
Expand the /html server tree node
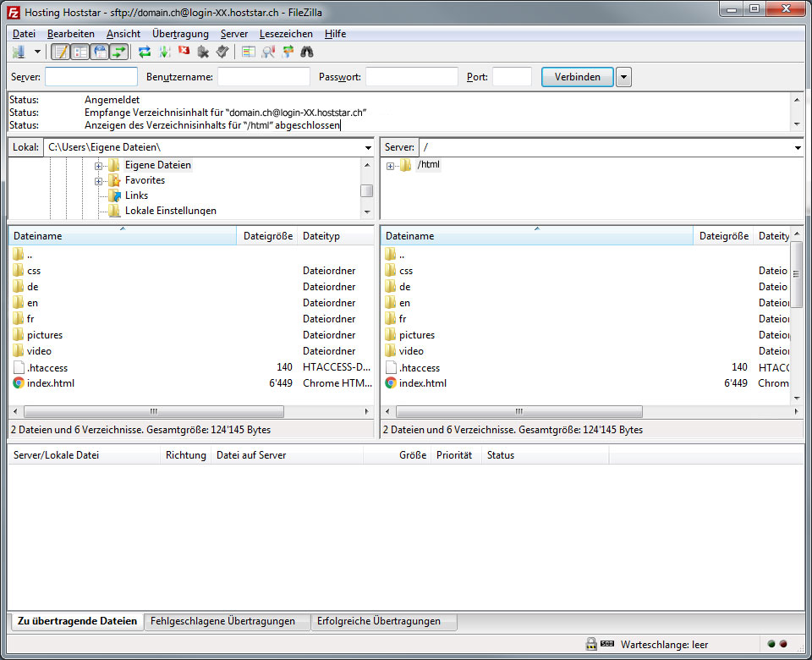(390, 167)
